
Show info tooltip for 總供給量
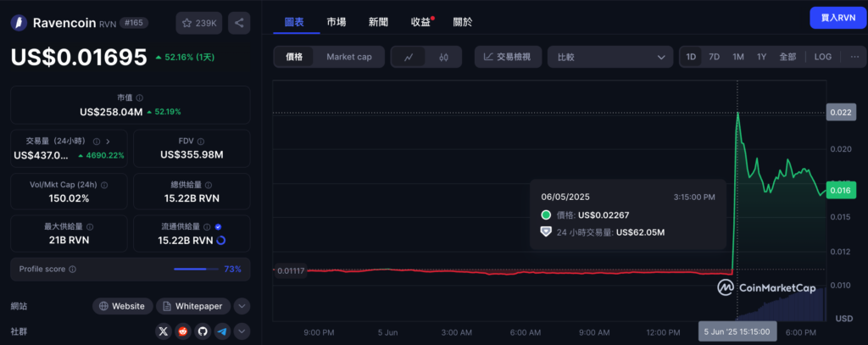point(209,185)
